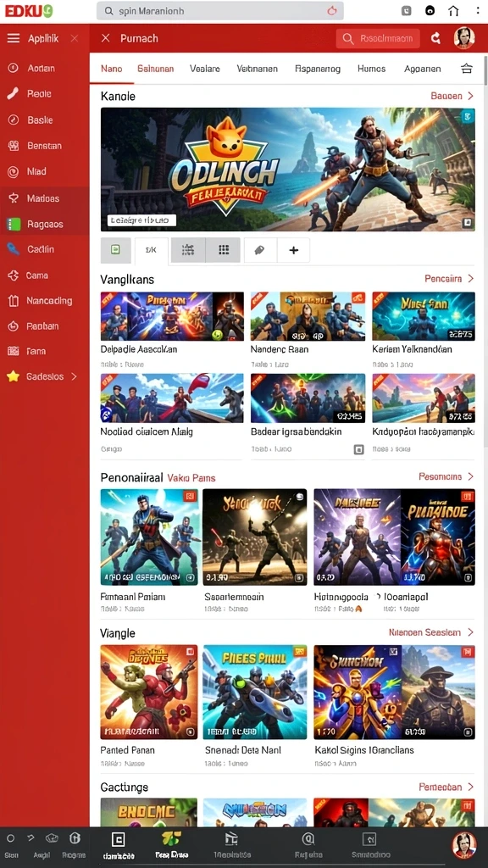The image size is (488, 868).
Task: Close the Applhik sidebar with the X
Action: tap(75, 38)
